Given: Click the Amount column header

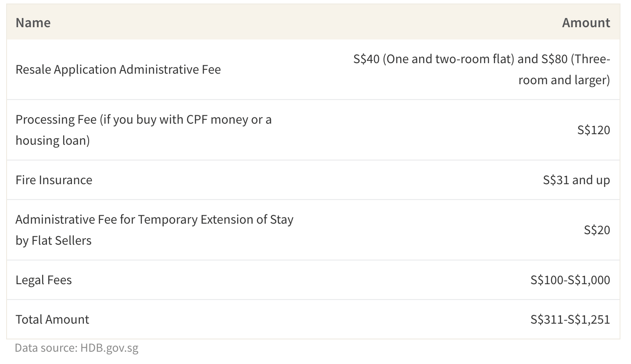Looking at the screenshot, I should (x=586, y=23).
